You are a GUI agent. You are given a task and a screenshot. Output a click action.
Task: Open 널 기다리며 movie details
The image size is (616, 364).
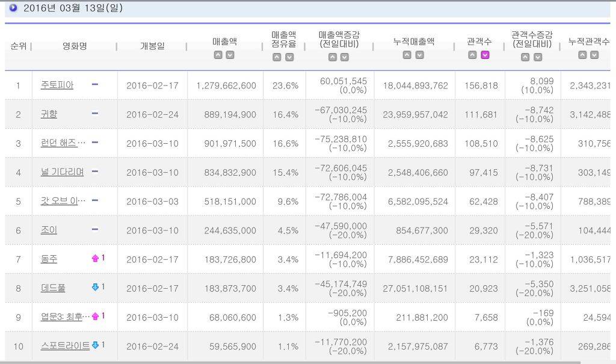63,172
